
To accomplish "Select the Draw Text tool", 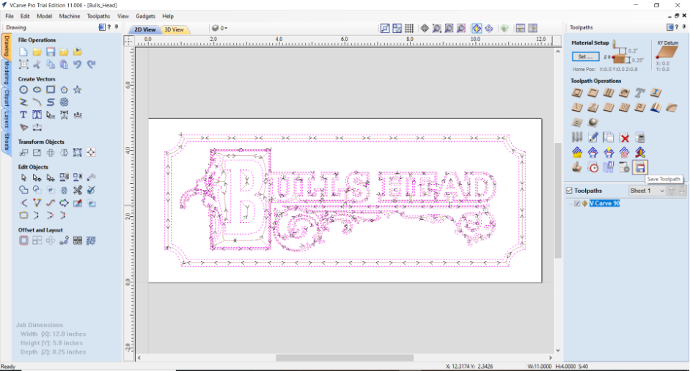I will [x=24, y=115].
